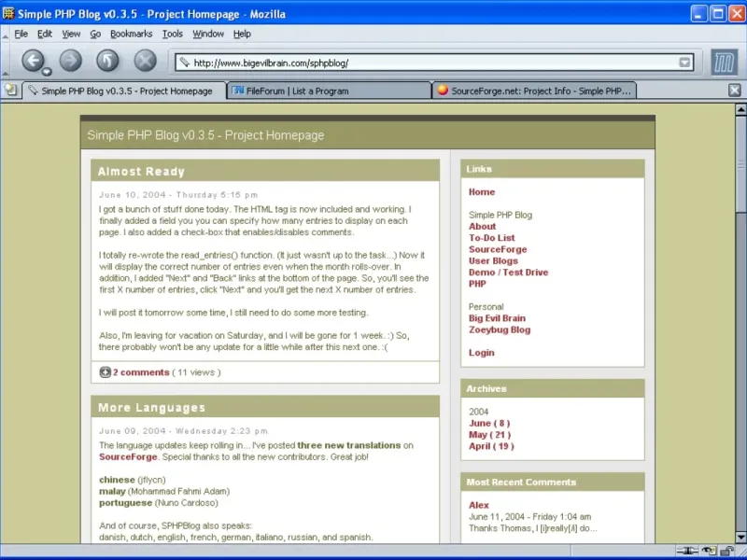747x560 pixels.
Task: Click the security padlock status icon
Action: coord(727,551)
